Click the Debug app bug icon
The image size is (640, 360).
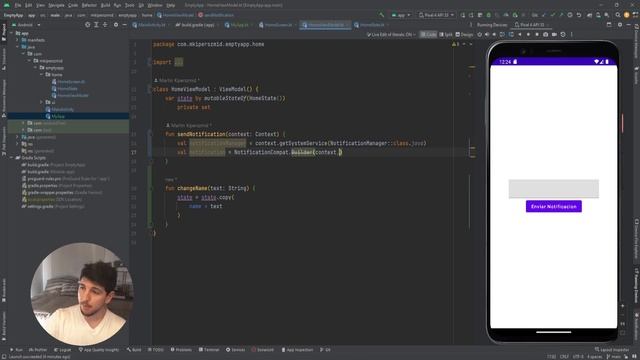click(489, 15)
